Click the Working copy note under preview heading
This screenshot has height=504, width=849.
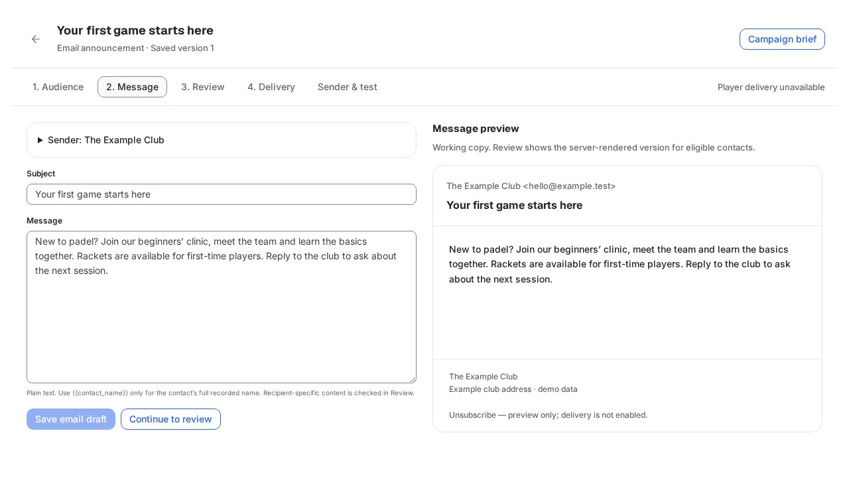[x=594, y=147]
